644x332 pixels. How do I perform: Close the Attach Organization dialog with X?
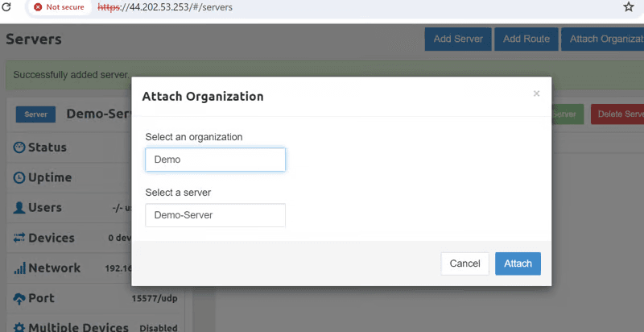pyautogui.click(x=536, y=93)
